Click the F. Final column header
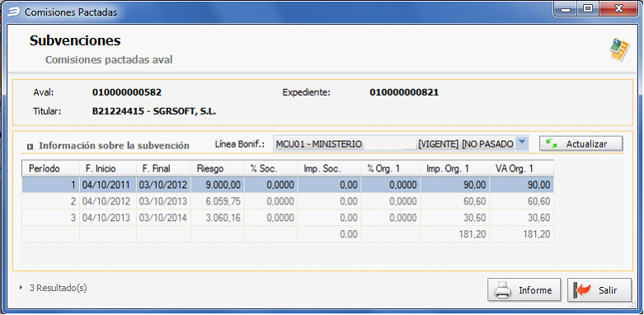This screenshot has height=315, width=644. 163,168
